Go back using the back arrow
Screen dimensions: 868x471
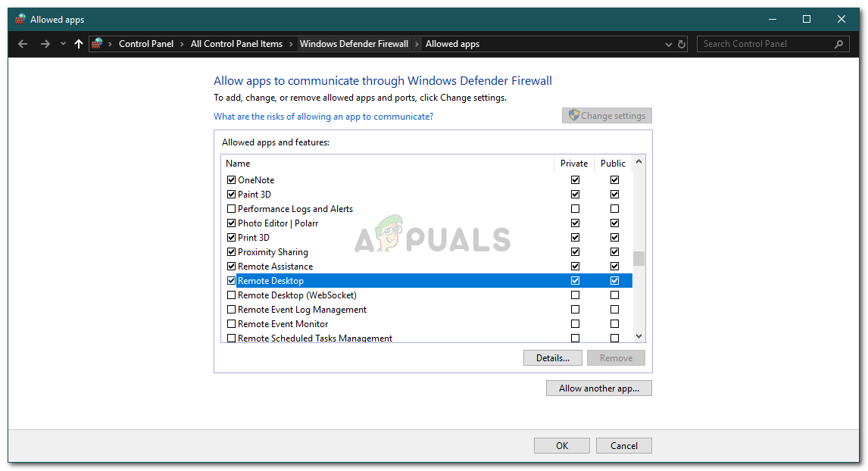[23, 44]
